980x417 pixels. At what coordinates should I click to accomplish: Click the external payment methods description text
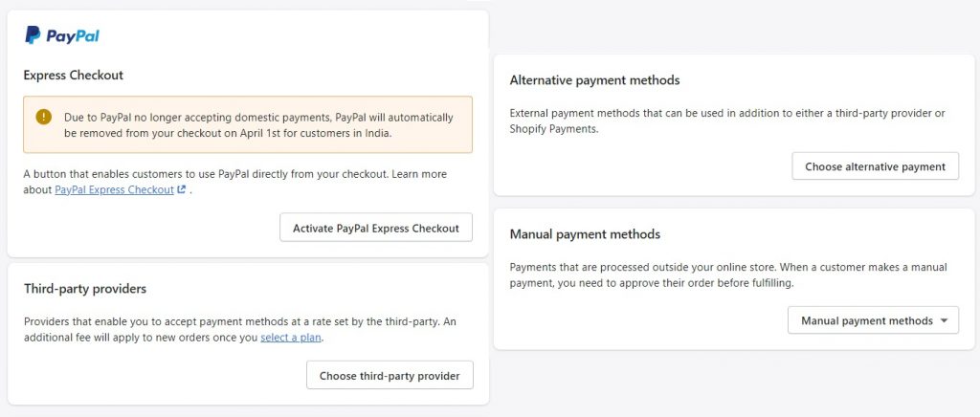tap(727, 121)
